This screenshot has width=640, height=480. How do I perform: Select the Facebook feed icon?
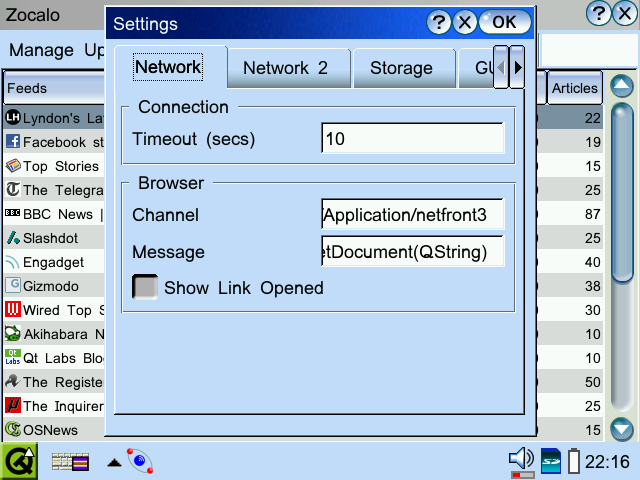click(13, 142)
